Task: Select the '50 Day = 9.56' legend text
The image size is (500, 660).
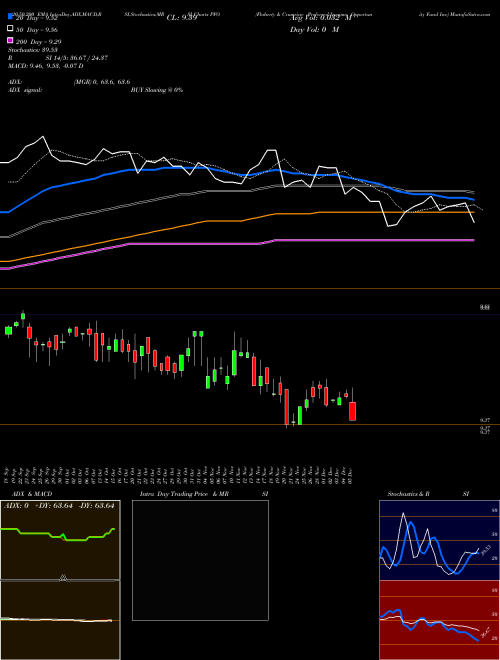Action: (x=37, y=29)
